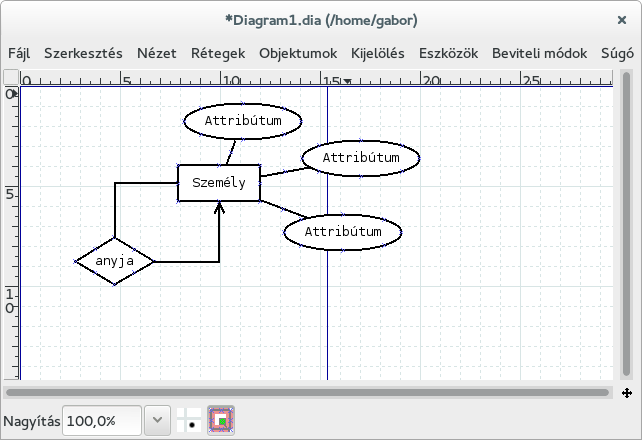642x440 pixels.
Task: Click the corner button left of the ruler
Action: pos(10,80)
